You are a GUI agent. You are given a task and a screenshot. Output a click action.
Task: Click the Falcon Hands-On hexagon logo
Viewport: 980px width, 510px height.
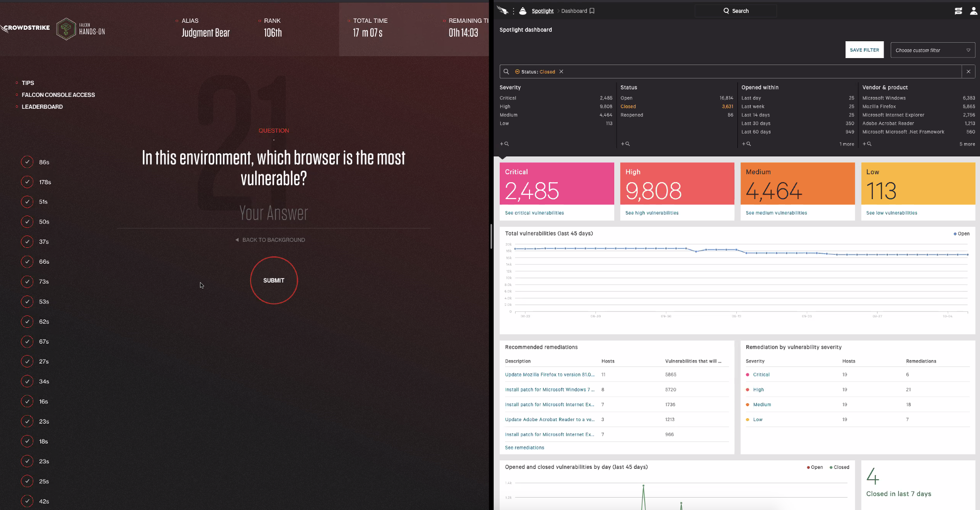point(66,29)
